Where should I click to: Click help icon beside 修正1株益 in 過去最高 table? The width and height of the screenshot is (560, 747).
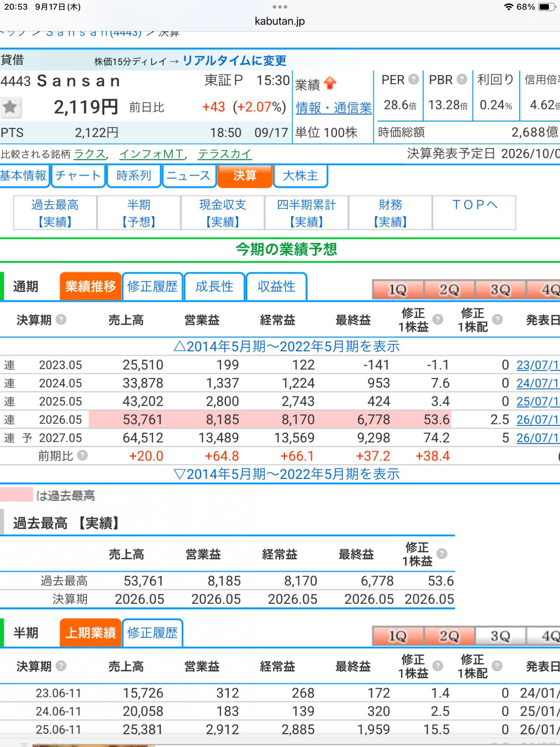click(x=442, y=553)
